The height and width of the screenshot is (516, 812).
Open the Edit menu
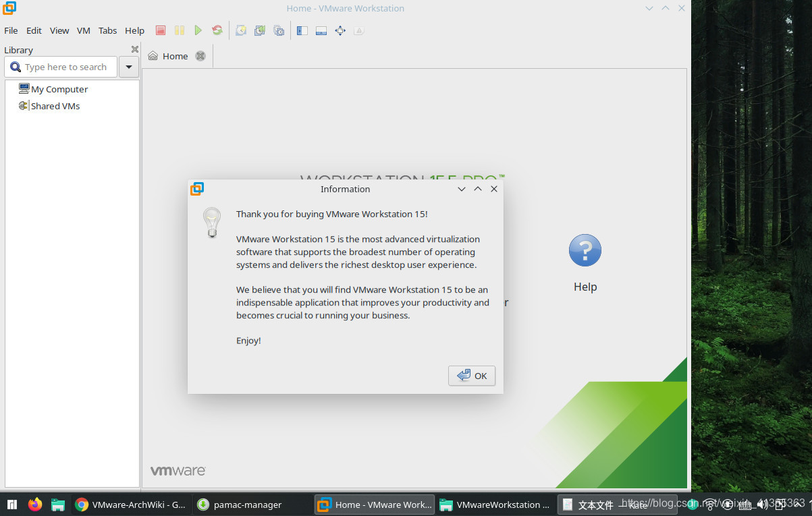[34, 30]
